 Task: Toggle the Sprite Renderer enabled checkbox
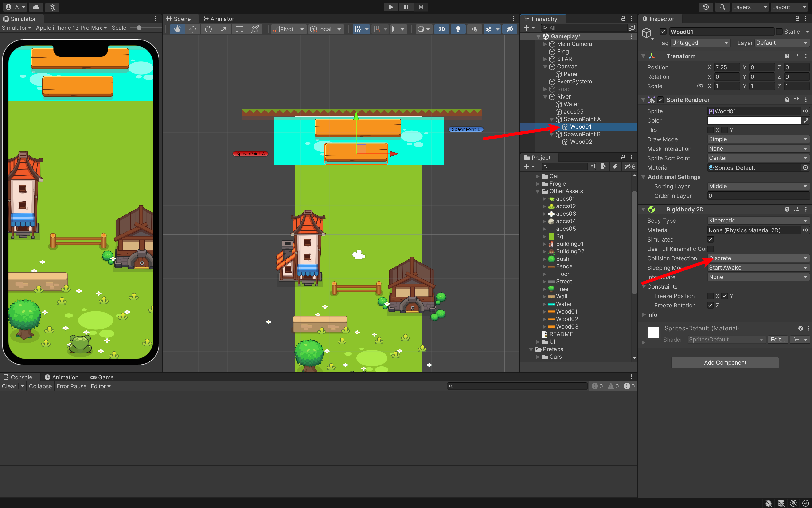[x=661, y=100]
